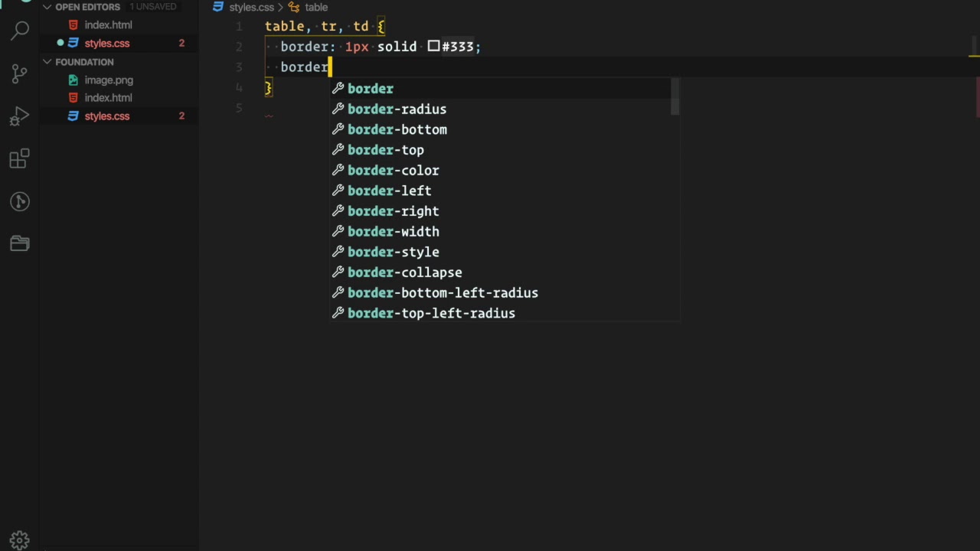The width and height of the screenshot is (980, 551).
Task: Click the CSS icon in the breadcrumb
Action: pos(218,7)
